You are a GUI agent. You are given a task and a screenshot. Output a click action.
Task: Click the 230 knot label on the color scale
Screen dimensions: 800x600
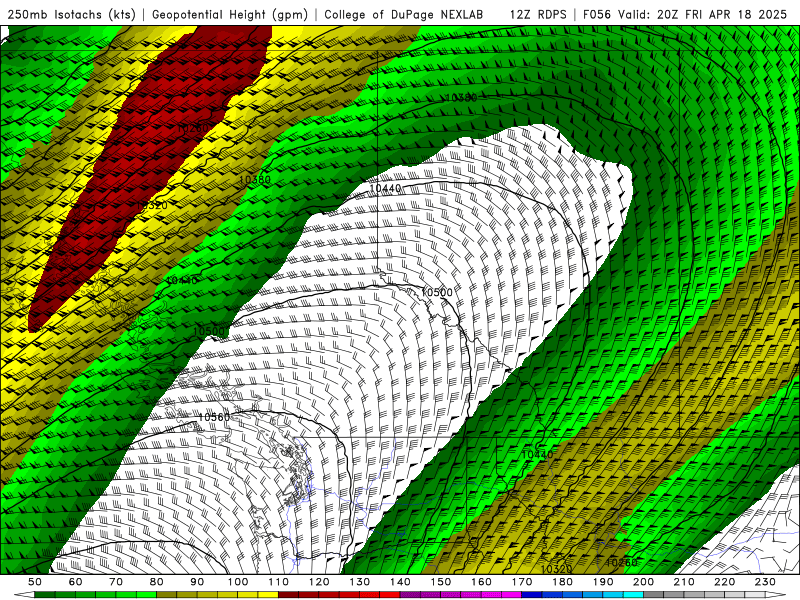pos(765,582)
